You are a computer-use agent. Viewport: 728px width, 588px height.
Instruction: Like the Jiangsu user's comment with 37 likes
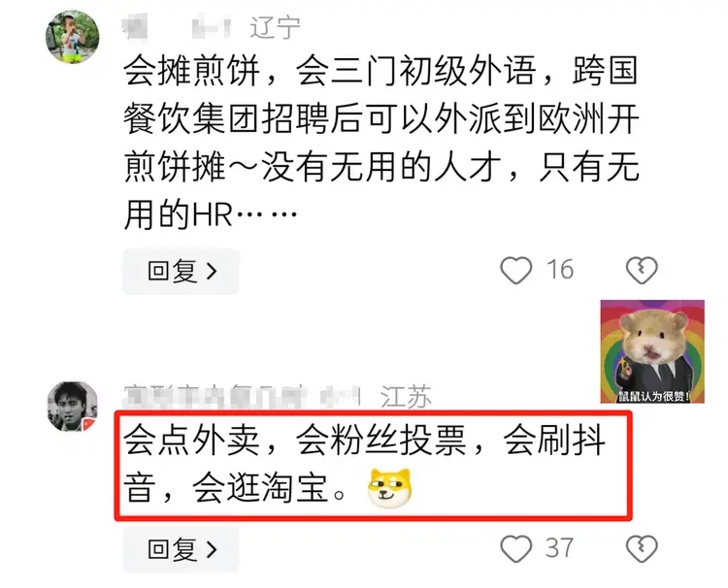515,548
